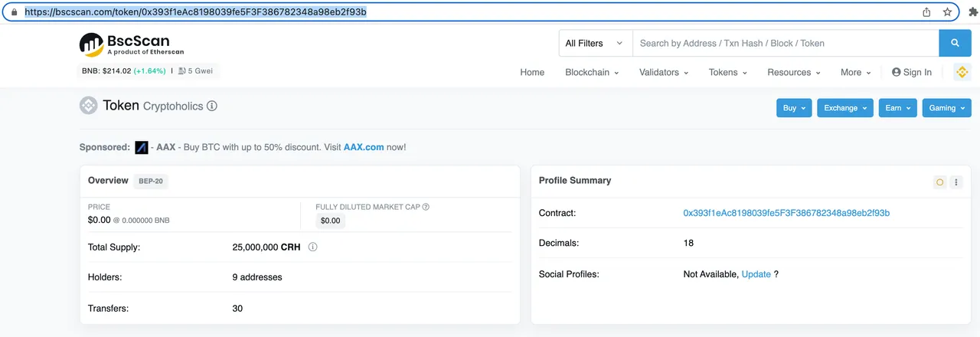
Task: Open the contract address link 0x393f1e...
Action: pos(786,213)
